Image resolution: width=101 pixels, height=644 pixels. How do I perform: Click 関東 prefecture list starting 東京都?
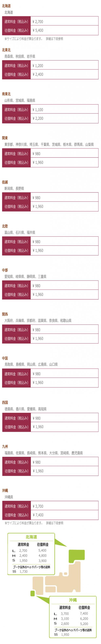tap(49, 144)
